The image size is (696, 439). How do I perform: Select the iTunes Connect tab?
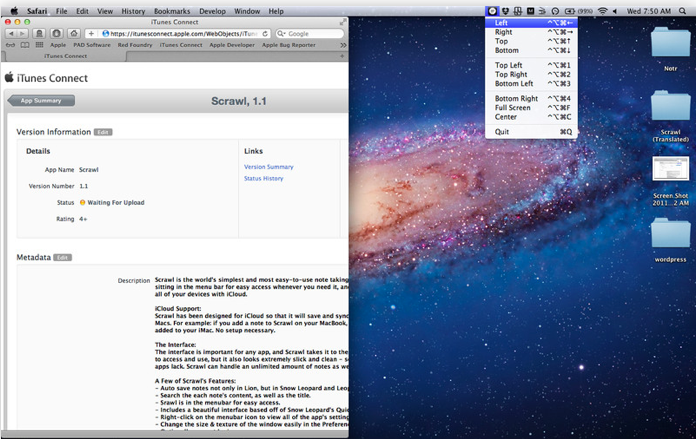pyautogui.click(x=65, y=56)
